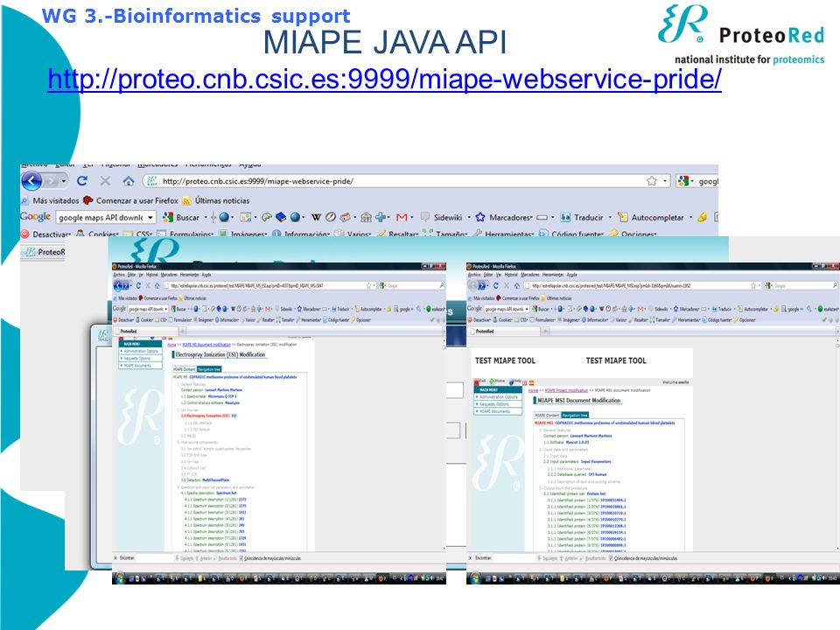Click Windows Start orb under left window
Viewport: 840px width, 630px height.
[x=120, y=578]
